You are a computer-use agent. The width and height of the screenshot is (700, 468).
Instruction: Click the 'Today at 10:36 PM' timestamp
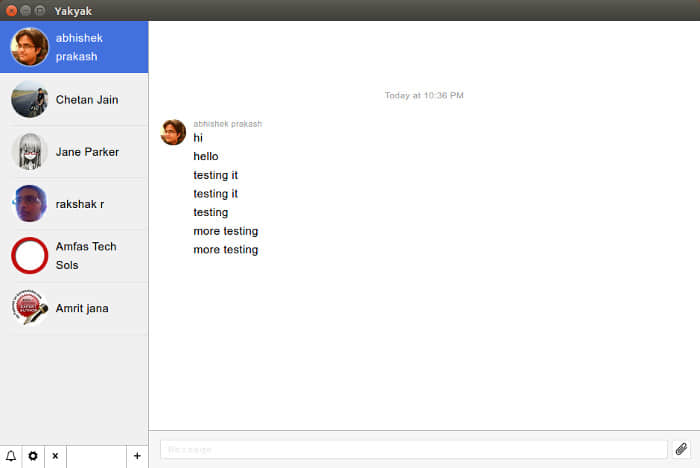tap(424, 95)
